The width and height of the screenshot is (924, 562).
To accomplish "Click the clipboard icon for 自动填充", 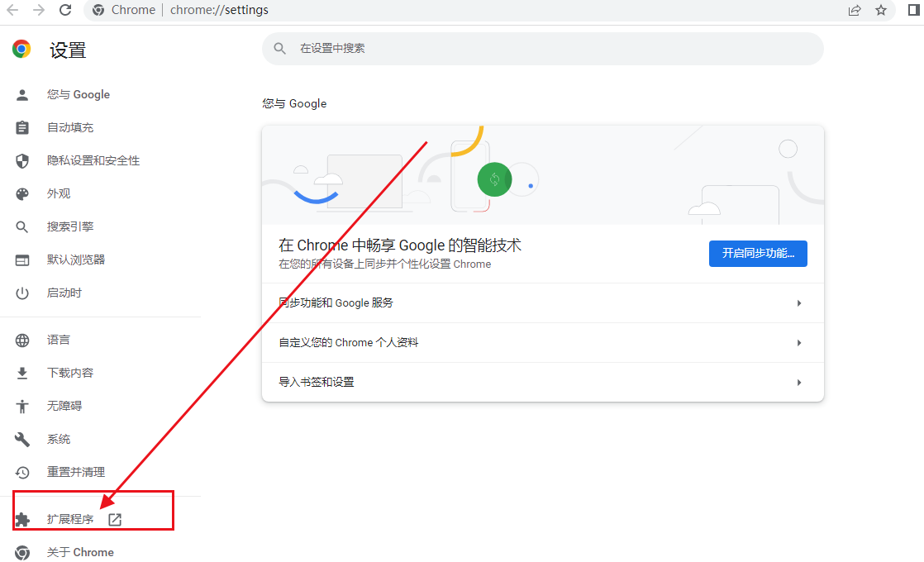I will (x=22, y=128).
